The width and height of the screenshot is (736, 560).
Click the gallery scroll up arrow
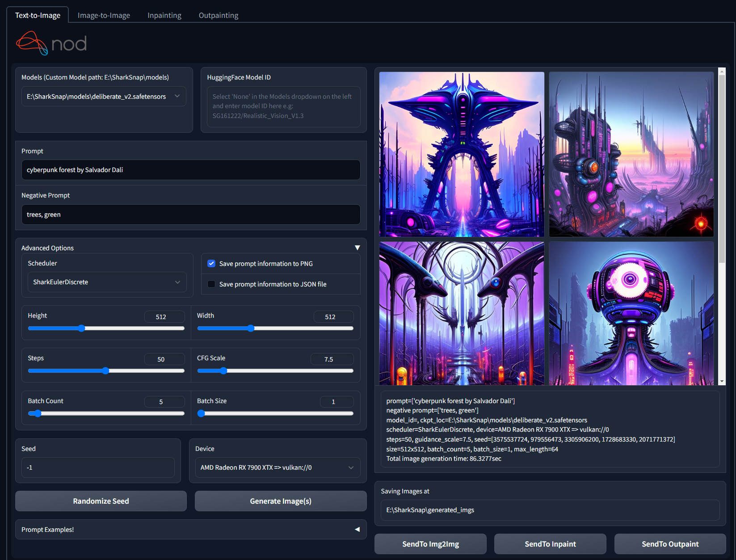tap(722, 71)
